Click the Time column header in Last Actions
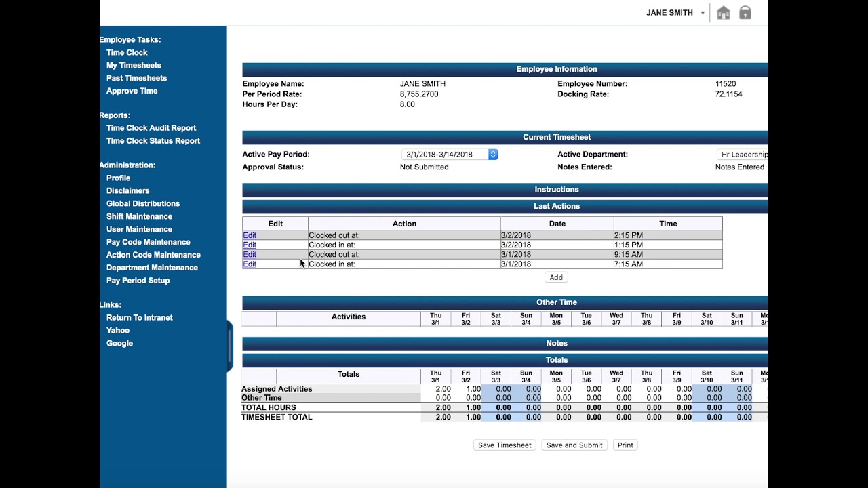The width and height of the screenshot is (868, 488). (668, 224)
